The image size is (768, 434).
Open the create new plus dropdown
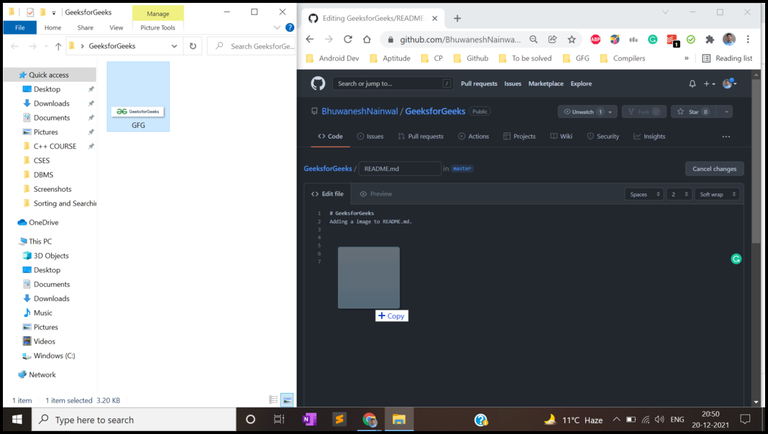click(709, 84)
